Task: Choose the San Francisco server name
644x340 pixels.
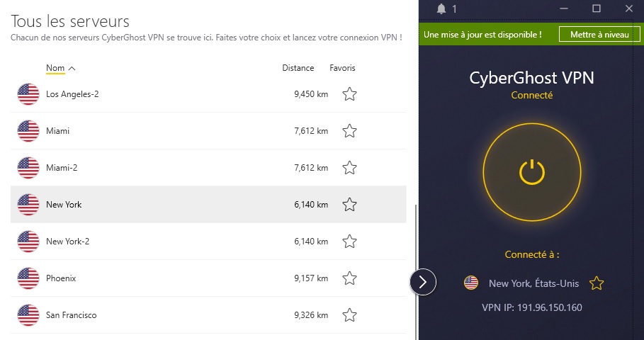Action: (71, 315)
